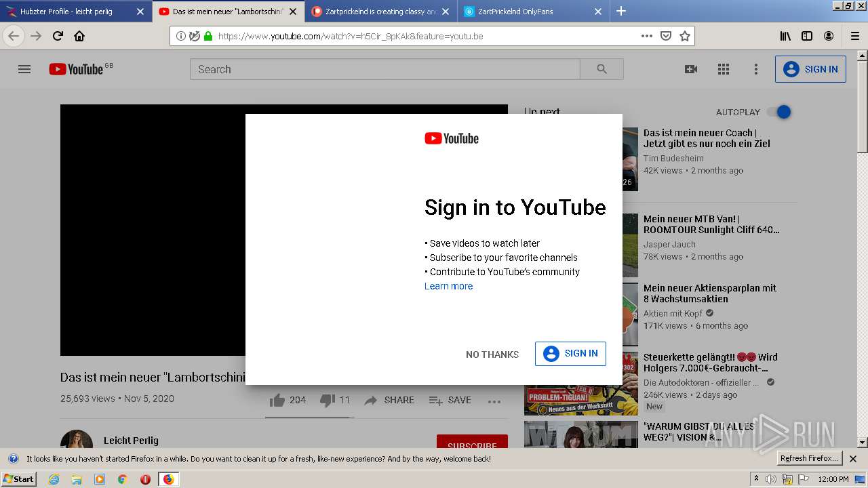Go to the Firefox home page
The height and width of the screenshot is (488, 868).
(x=79, y=36)
